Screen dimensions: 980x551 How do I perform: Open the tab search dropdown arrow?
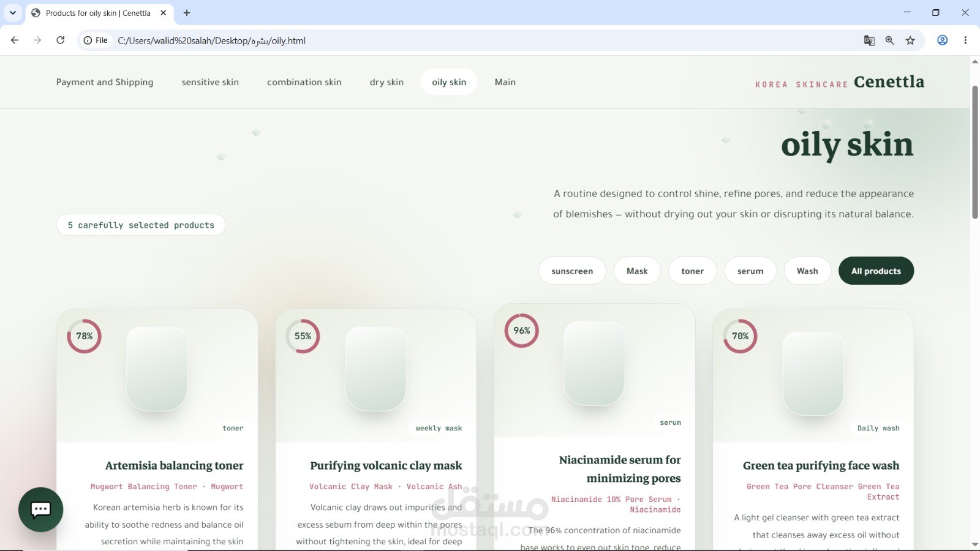pyautogui.click(x=12, y=13)
